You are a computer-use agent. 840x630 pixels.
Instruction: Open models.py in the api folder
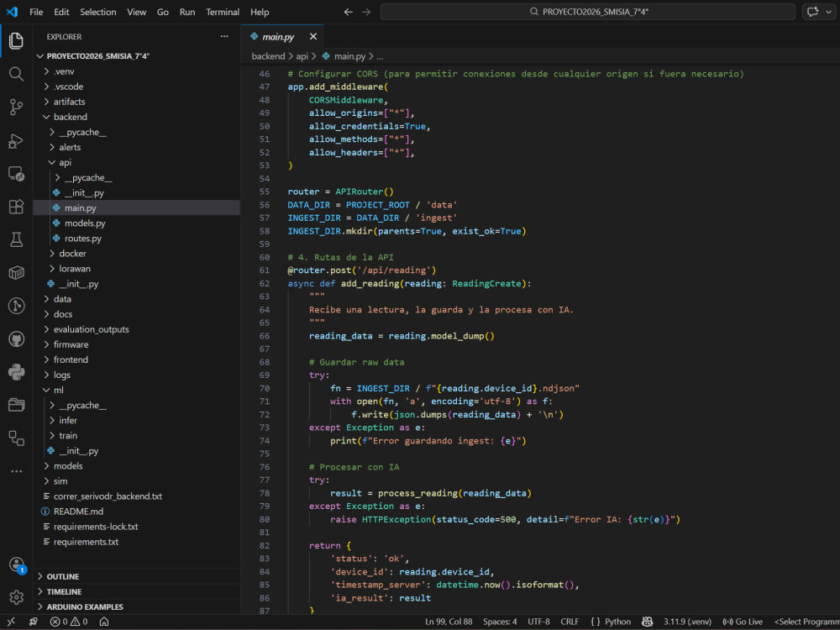pos(137,223)
